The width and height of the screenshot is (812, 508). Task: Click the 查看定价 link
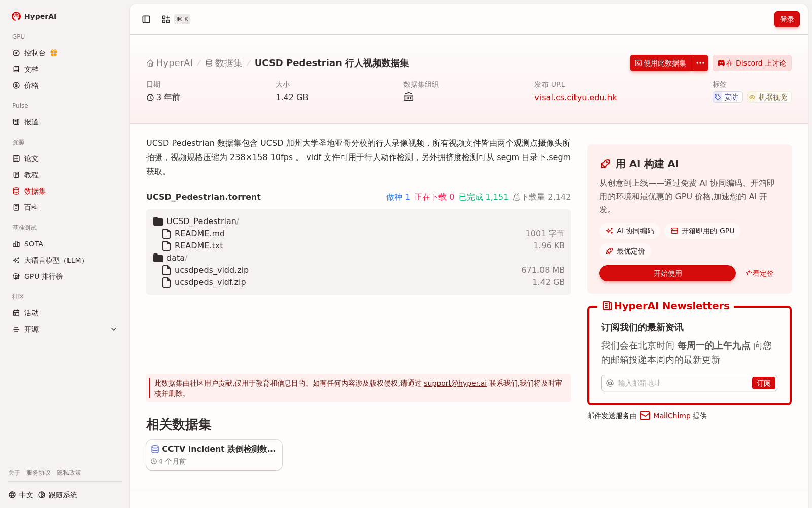click(x=759, y=273)
